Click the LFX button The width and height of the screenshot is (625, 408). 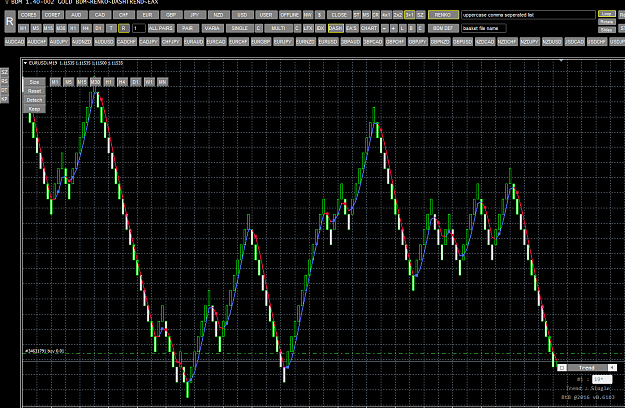308,28
